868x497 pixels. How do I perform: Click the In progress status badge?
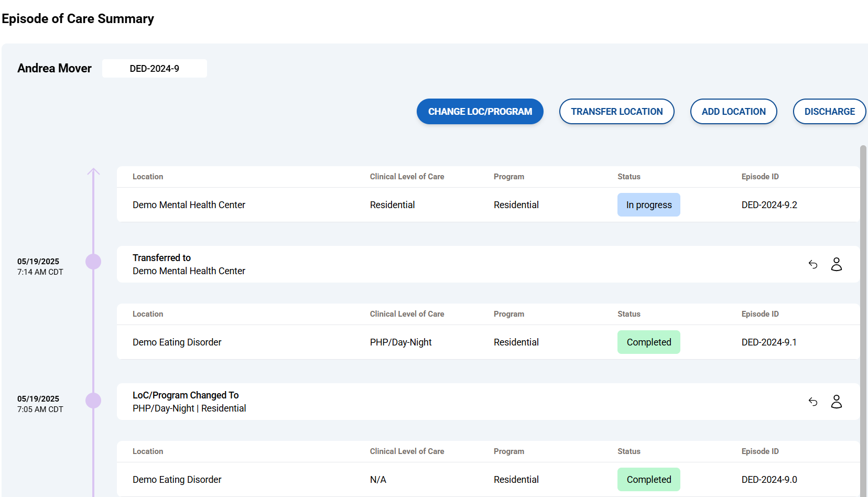coord(648,205)
